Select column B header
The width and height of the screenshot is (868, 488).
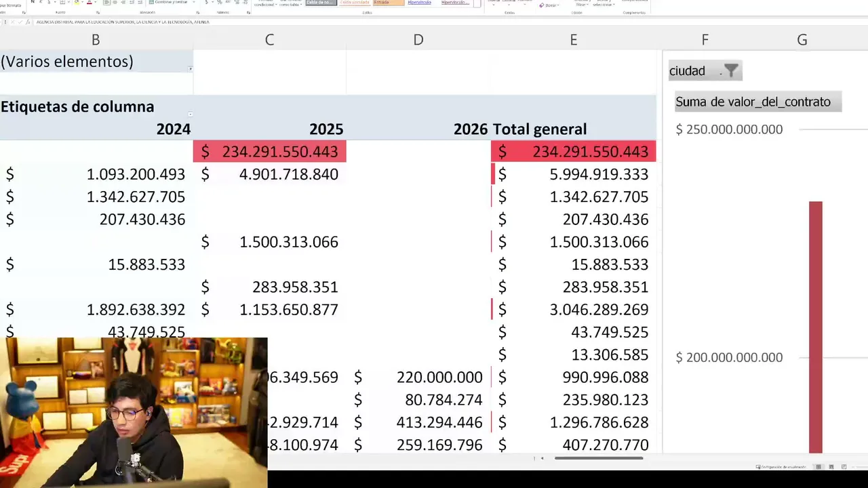pos(96,40)
